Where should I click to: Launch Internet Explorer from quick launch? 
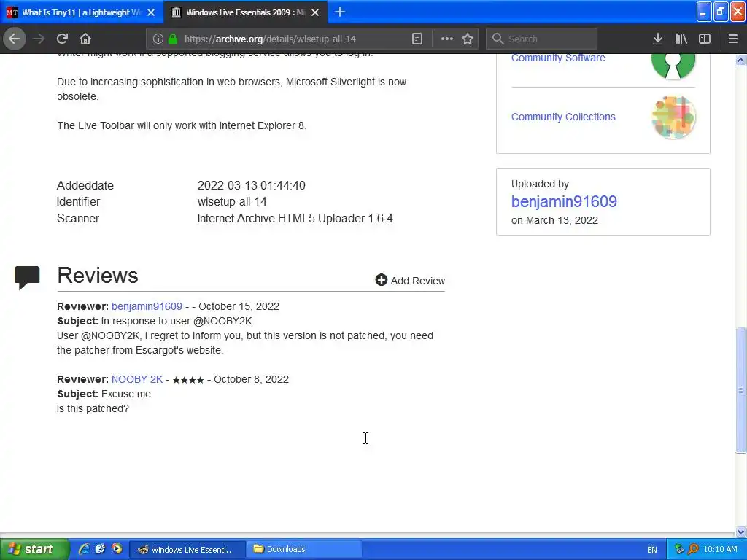tap(84, 549)
